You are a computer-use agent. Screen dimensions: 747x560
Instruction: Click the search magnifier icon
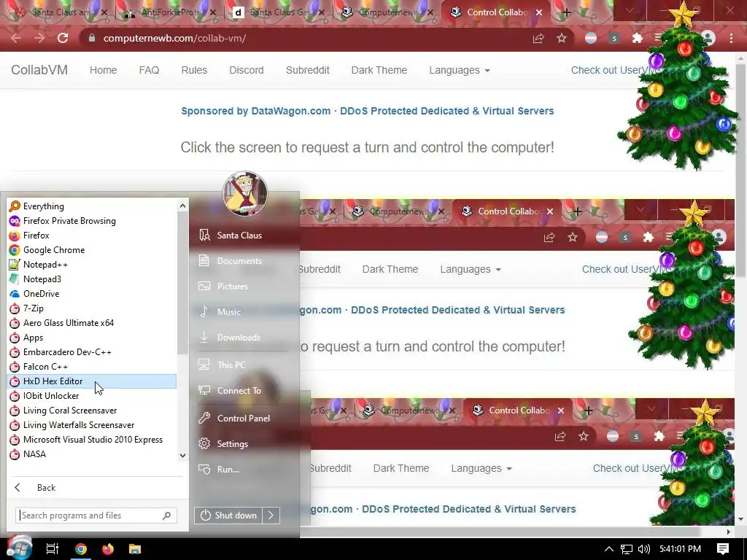(x=167, y=516)
